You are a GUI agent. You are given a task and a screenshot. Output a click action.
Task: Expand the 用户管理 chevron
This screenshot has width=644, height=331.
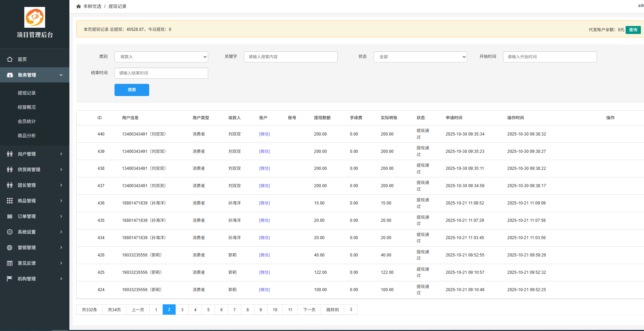(x=61, y=154)
